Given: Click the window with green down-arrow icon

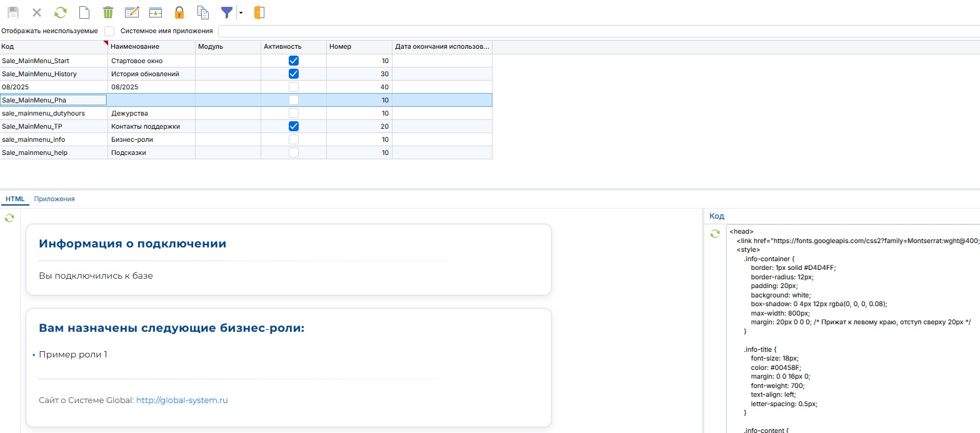Looking at the screenshot, I should point(156,12).
